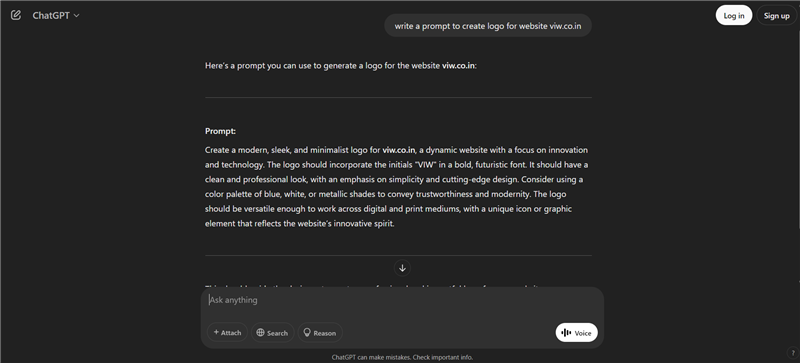Click the lightbulb icon for Reason
The height and width of the screenshot is (363, 800).
pyautogui.click(x=307, y=332)
